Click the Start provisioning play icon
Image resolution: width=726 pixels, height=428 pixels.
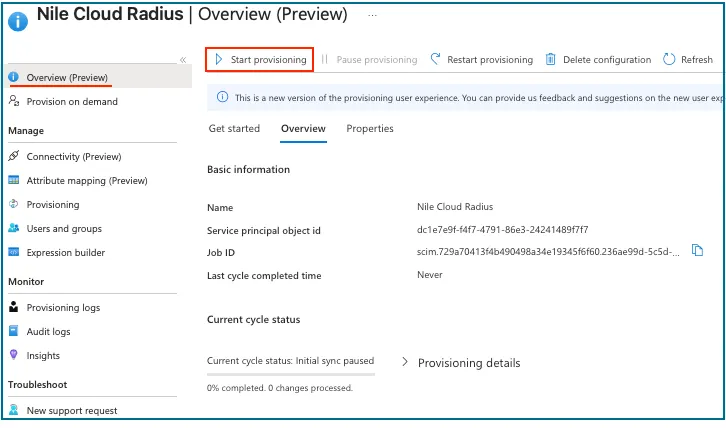point(219,59)
